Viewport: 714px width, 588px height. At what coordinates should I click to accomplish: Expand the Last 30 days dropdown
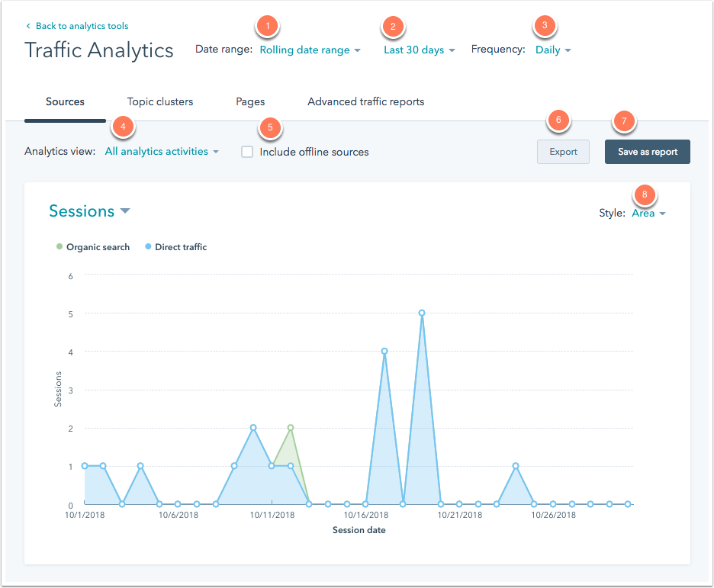(419, 50)
